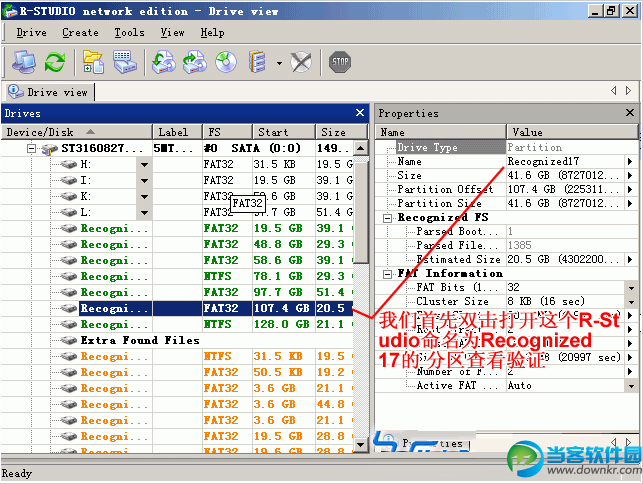Image resolution: width=643 pixels, height=484 pixels.
Task: Select the ST3160827 hard disk row
Action: [x=177, y=148]
